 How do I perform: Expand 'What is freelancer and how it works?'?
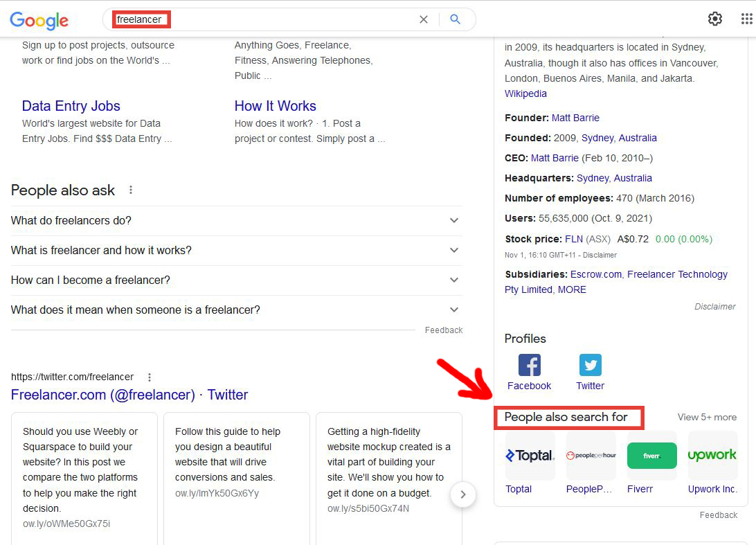point(236,251)
